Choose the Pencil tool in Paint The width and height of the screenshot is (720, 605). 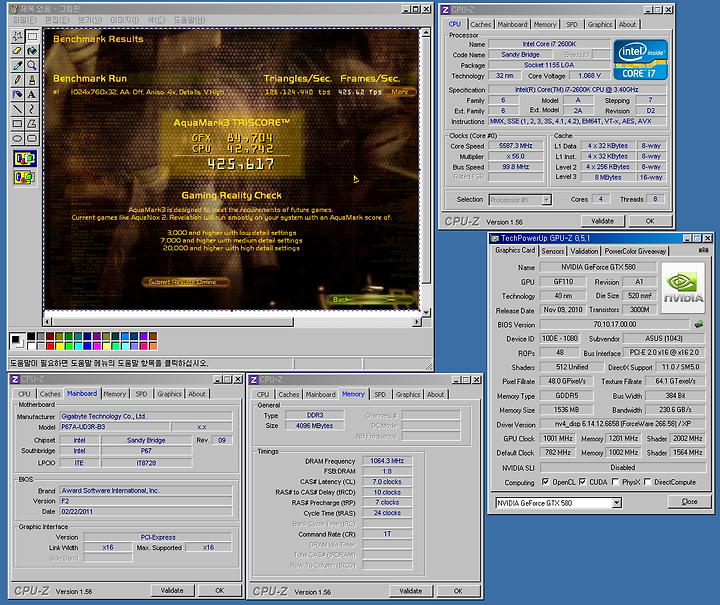pos(17,80)
